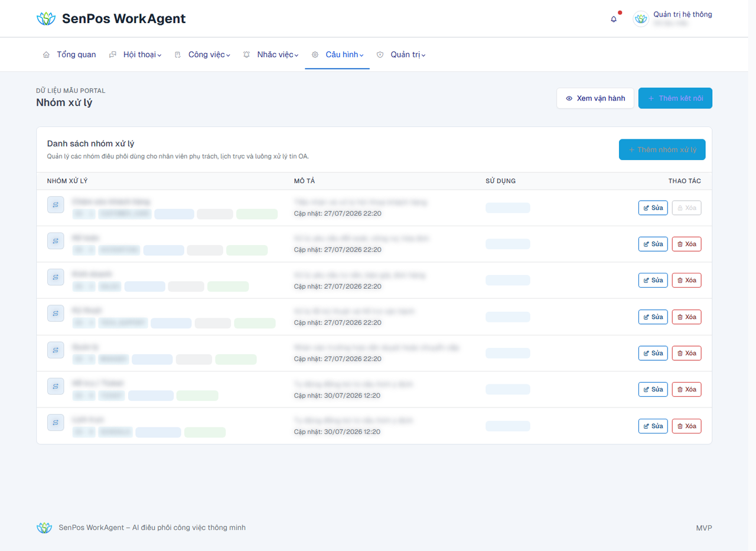Click the notification bell icon
This screenshot has width=756, height=551.
[614, 19]
